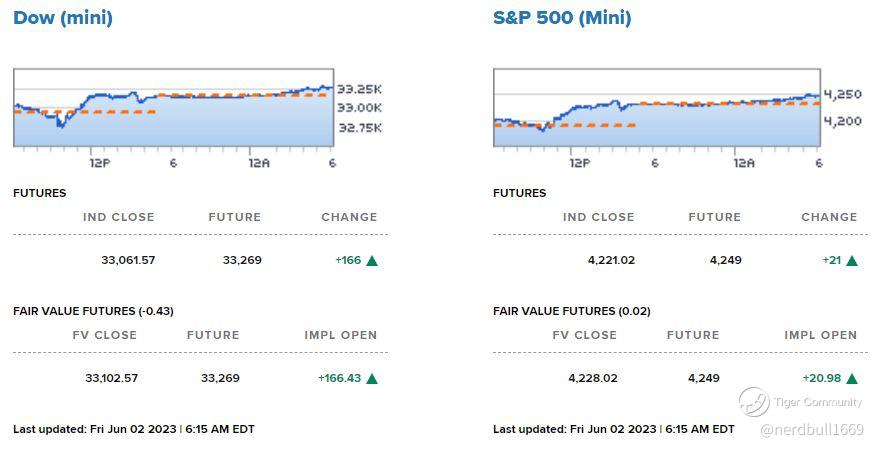This screenshot has height=450, width=880.
Task: Open the Dow (mini) heading link
Action: [62, 18]
